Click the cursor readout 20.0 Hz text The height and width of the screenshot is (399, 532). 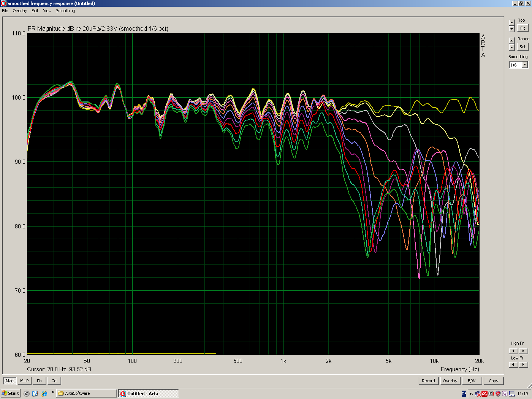coord(59,369)
